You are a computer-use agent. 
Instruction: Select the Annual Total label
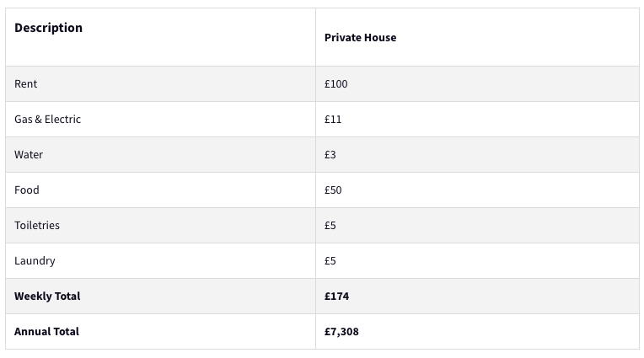(x=46, y=332)
